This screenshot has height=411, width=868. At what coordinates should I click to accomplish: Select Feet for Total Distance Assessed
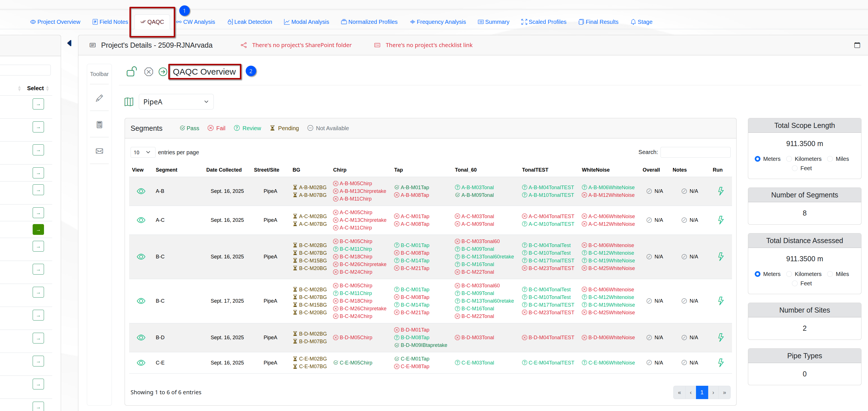pyautogui.click(x=794, y=283)
